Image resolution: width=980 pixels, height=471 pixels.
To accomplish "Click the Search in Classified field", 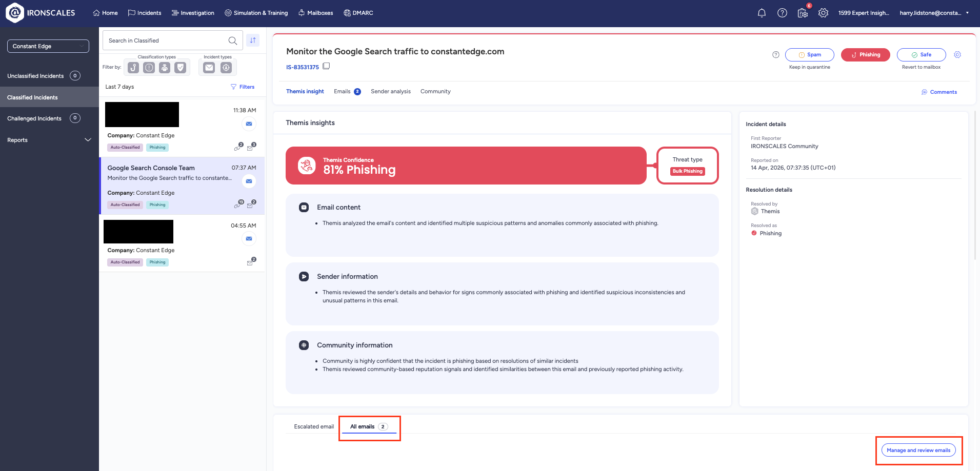I will click(172, 40).
